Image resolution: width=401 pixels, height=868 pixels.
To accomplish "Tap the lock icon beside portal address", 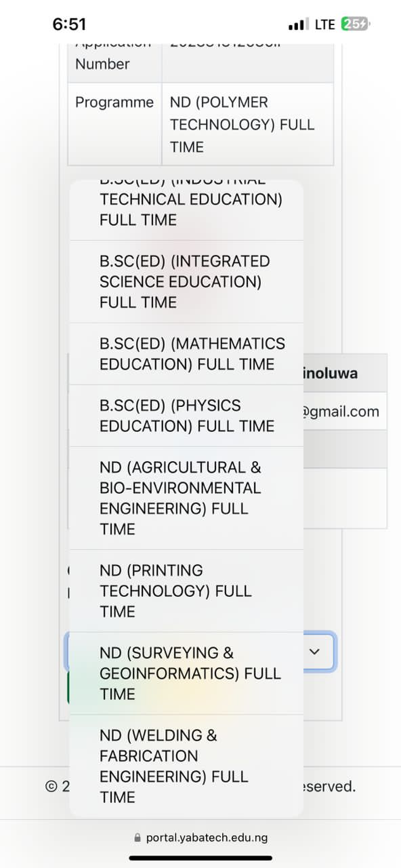I will coord(138,838).
